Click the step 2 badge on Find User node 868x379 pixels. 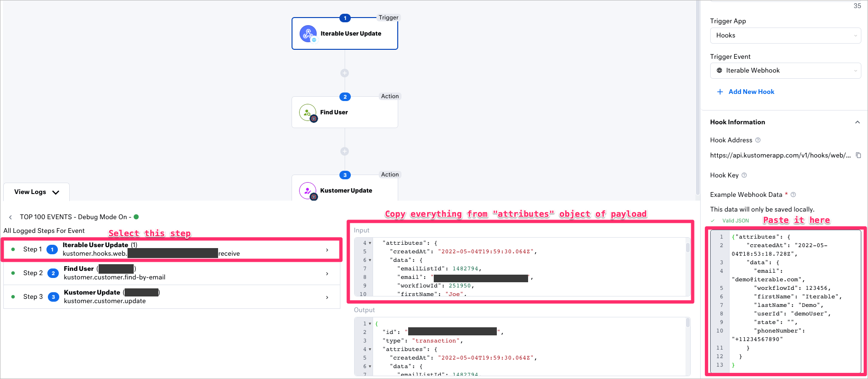[345, 97]
